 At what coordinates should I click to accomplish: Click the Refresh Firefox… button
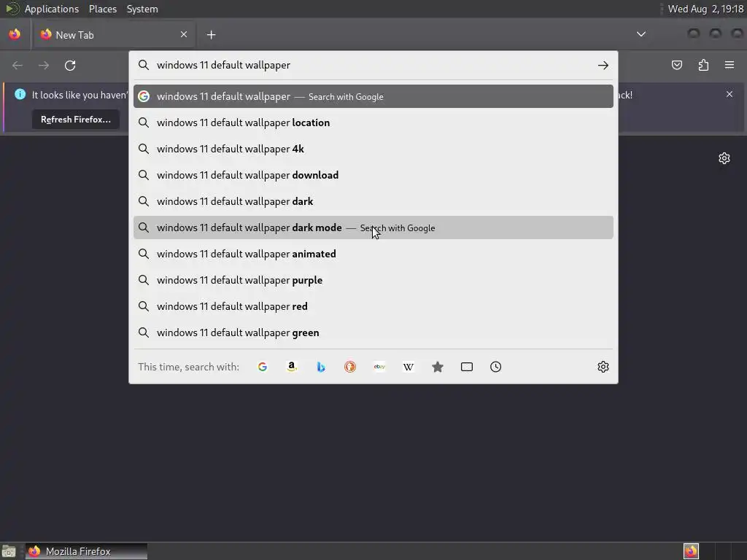76,120
